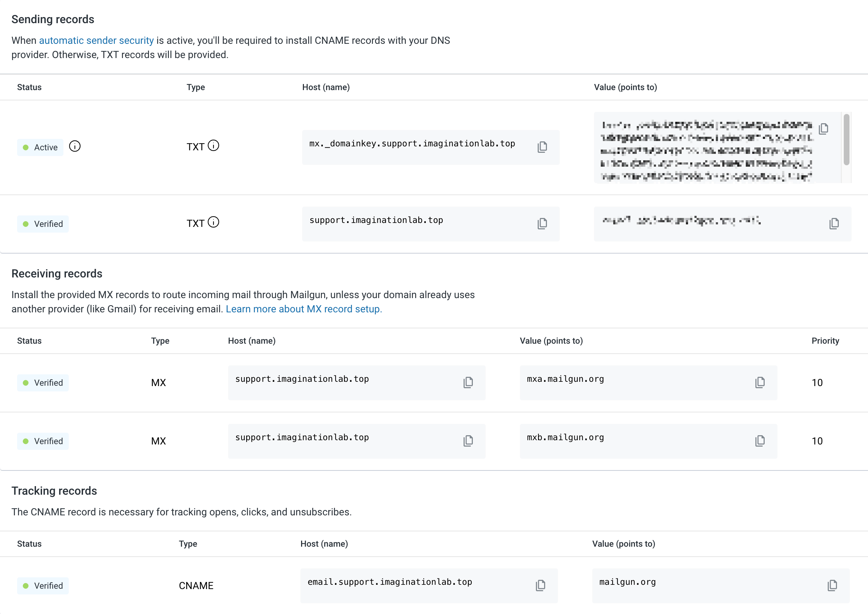This screenshot has height=614, width=868.
Task: Copy the blurred DKIM TXT value
Action: 823,129
